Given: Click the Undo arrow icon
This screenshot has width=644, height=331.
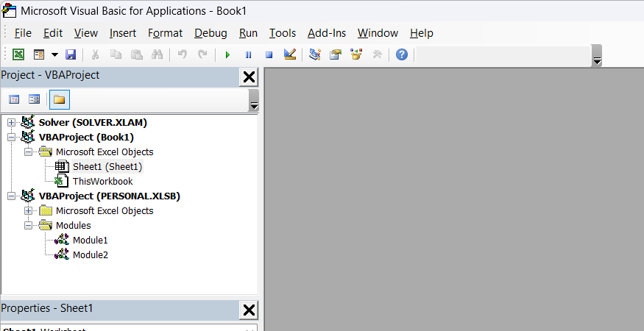Looking at the screenshot, I should coord(183,54).
